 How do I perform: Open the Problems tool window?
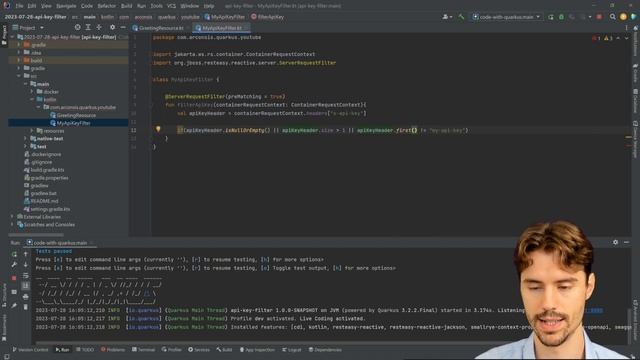113,350
